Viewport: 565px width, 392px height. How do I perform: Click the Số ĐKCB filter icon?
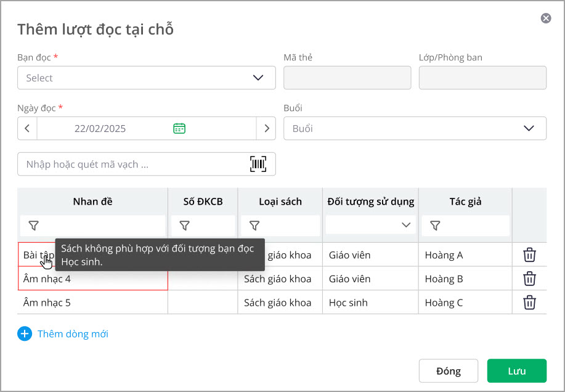coord(184,226)
